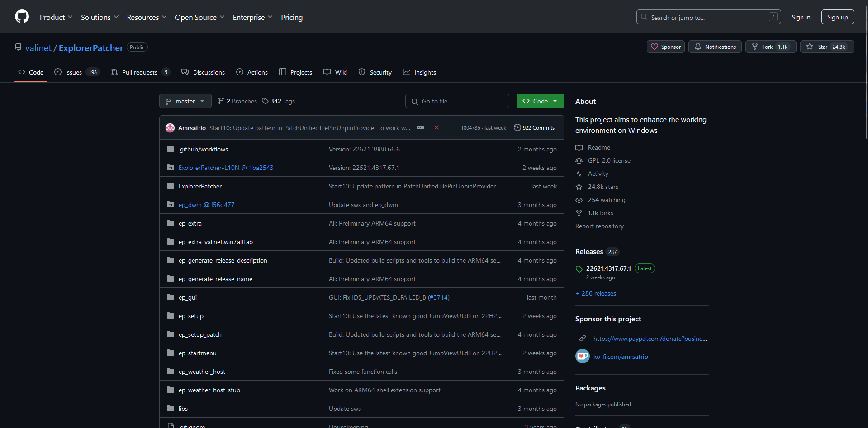The image size is (868, 428).
Task: Open the .github/workflows folder
Action: click(x=203, y=149)
